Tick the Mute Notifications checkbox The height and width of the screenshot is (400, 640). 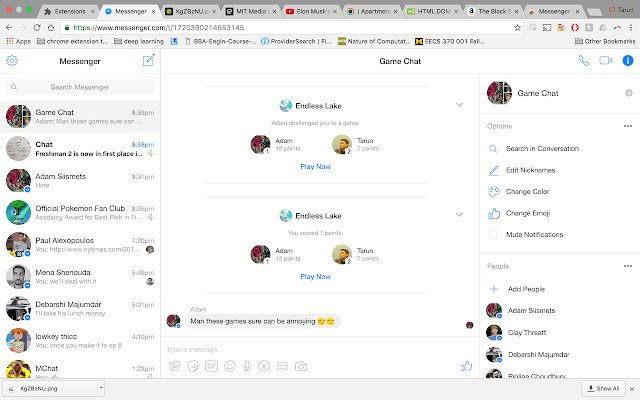click(493, 234)
